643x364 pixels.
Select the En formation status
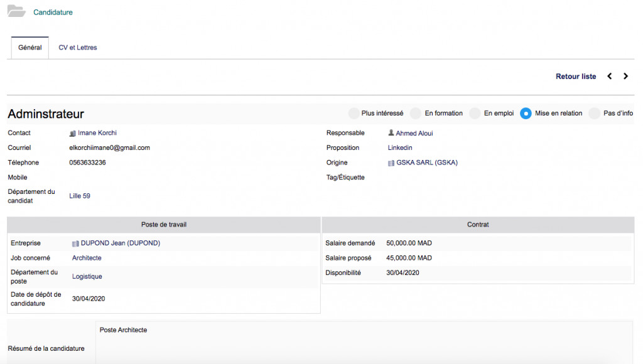click(416, 114)
